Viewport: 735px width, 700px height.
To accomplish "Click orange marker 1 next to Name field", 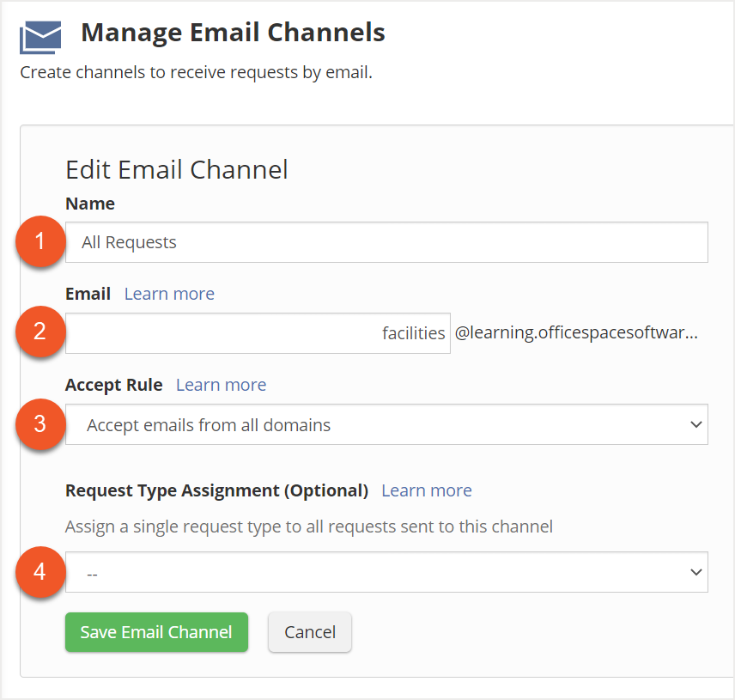I will point(39,241).
